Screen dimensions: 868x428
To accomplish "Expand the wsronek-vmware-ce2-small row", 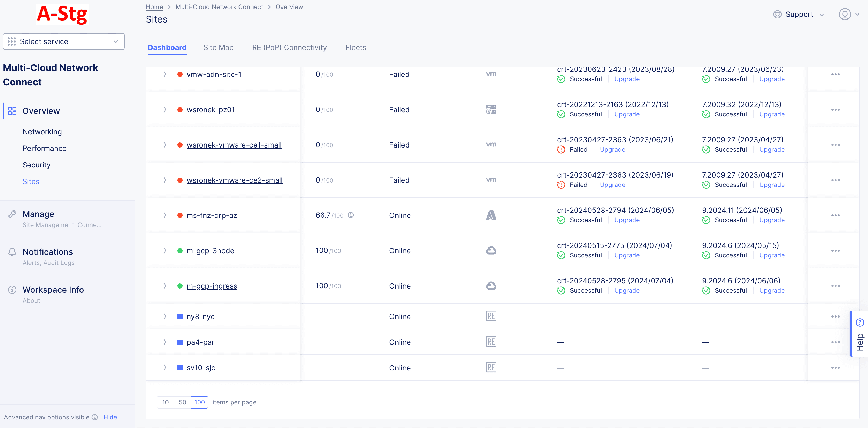I will pyautogui.click(x=165, y=180).
